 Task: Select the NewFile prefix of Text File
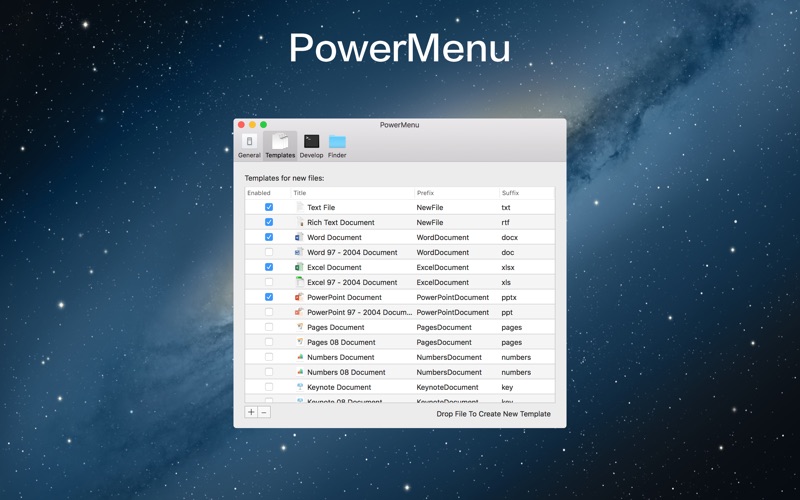[430, 208]
